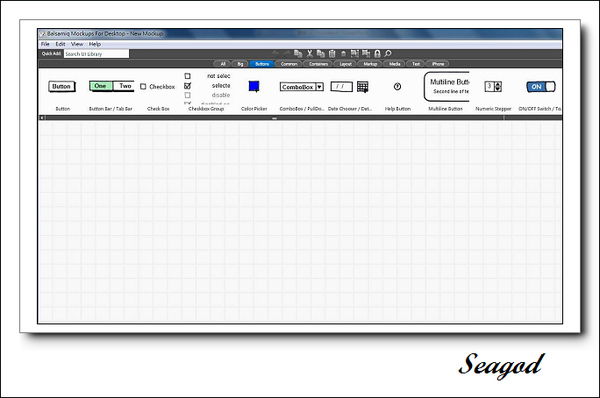
Task: Open the Help menu
Action: click(x=95, y=44)
